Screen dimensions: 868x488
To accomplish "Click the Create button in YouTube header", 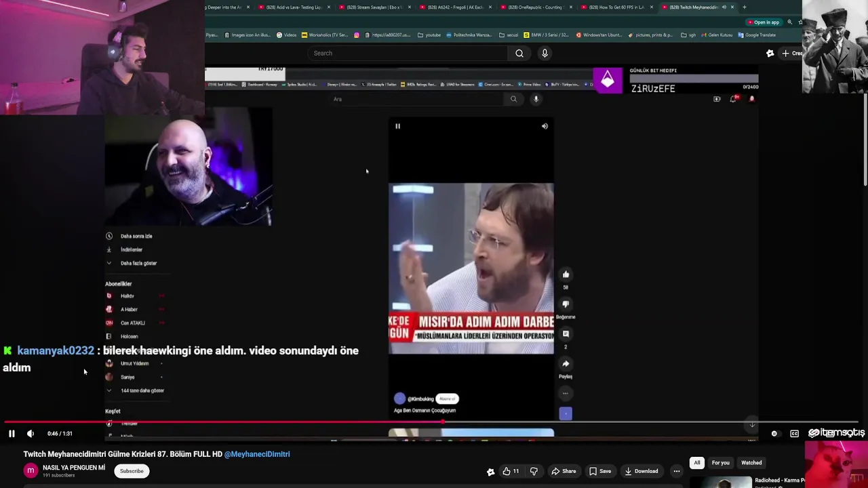I will tap(791, 53).
